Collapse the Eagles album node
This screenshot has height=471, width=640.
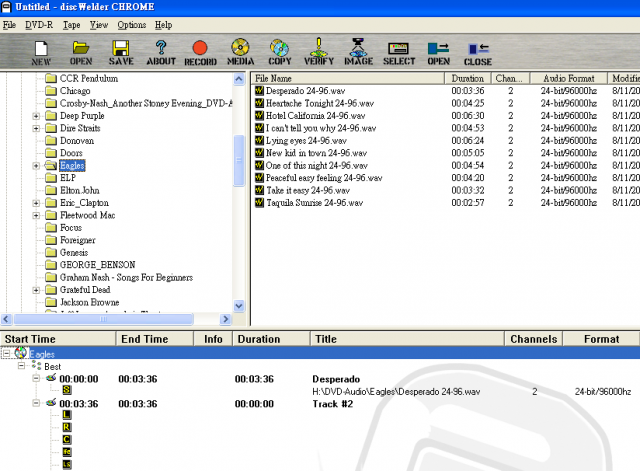tap(7, 353)
